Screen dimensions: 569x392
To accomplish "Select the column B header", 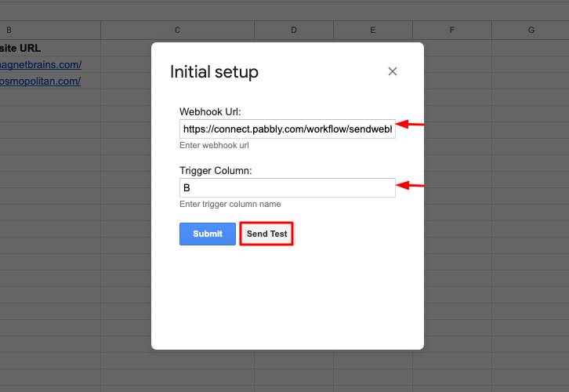I will (9, 31).
